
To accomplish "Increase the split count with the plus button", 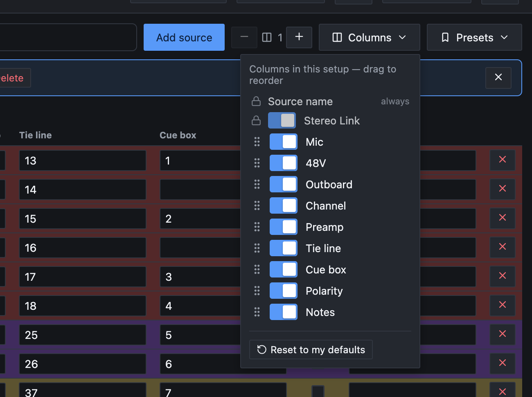I will tap(299, 38).
